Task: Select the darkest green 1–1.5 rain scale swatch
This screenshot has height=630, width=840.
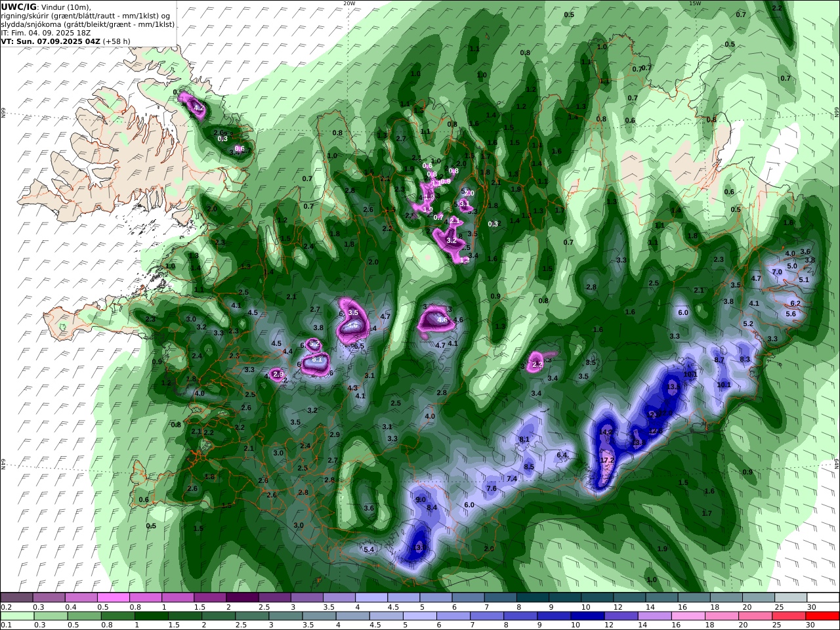Action: [x=151, y=616]
